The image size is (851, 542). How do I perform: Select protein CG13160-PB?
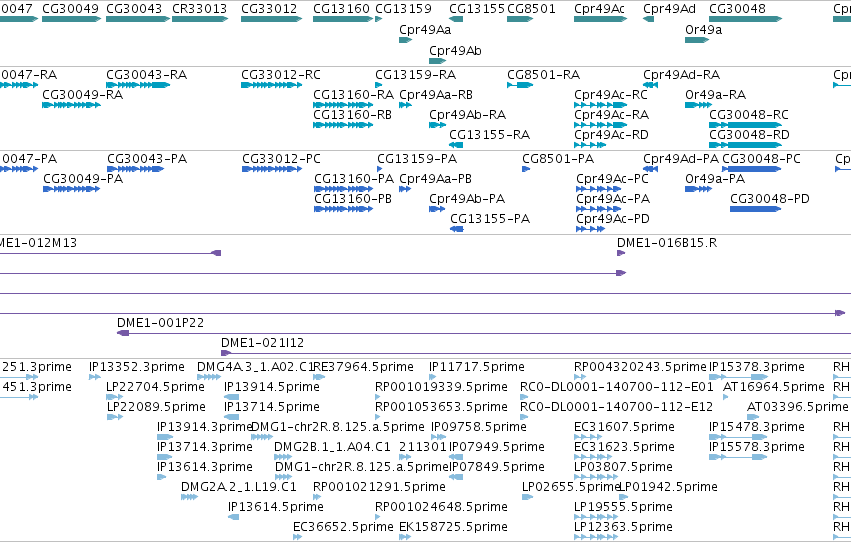(x=344, y=209)
